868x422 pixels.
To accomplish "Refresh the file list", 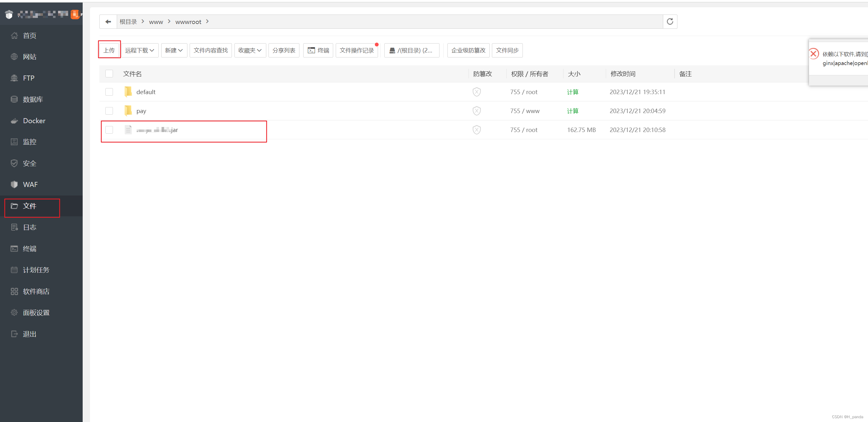I will pos(670,21).
